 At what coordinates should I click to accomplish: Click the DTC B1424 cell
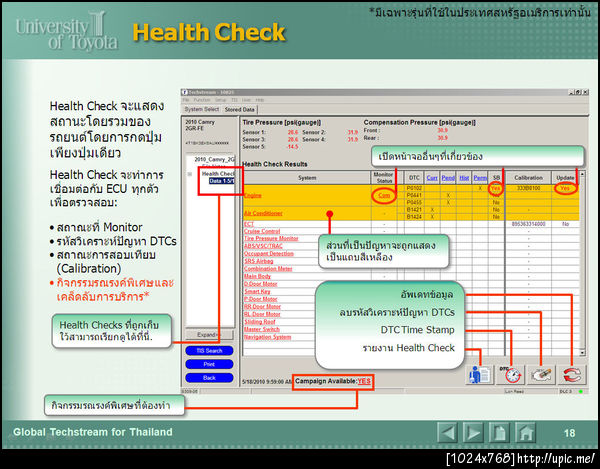[x=414, y=217]
